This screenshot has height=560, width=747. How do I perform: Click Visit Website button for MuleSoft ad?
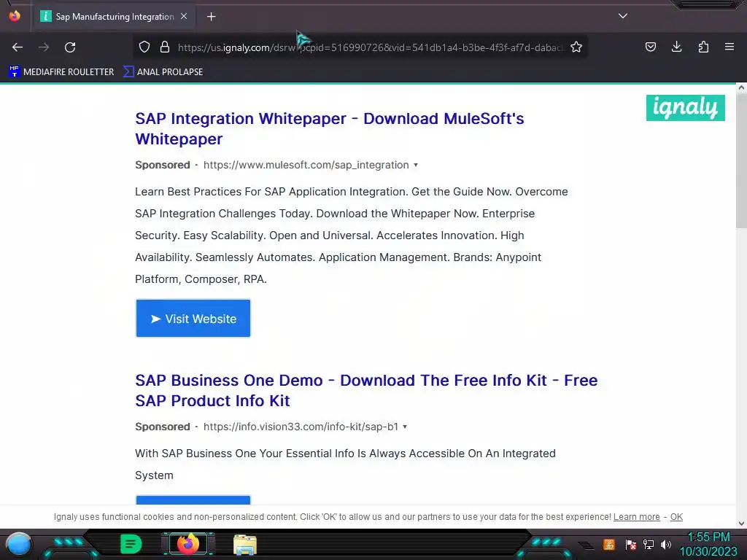click(x=193, y=319)
